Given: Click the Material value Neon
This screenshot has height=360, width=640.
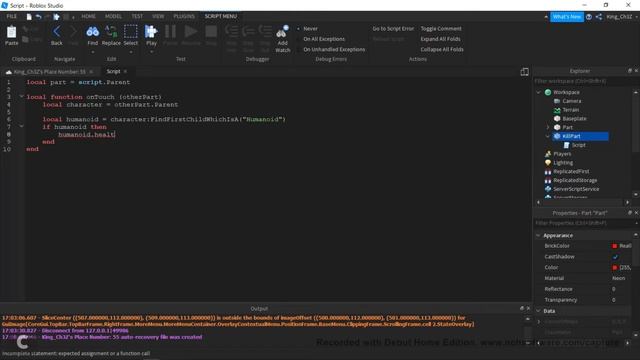Looking at the screenshot, I should (618, 278).
